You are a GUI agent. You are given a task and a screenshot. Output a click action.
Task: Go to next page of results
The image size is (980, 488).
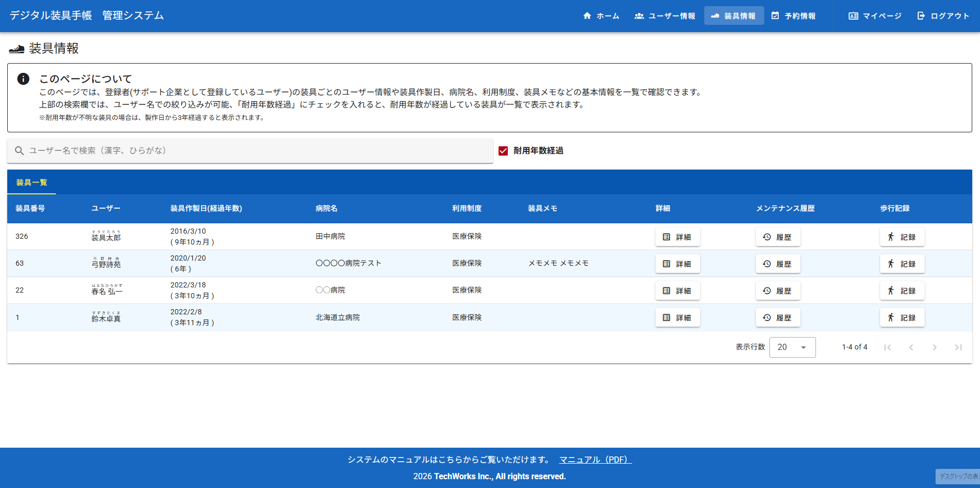[934, 347]
